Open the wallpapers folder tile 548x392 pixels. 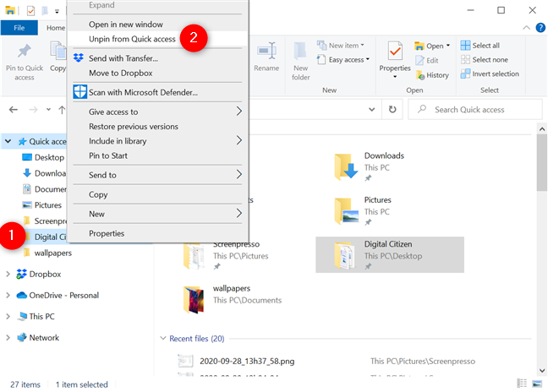[233, 299]
